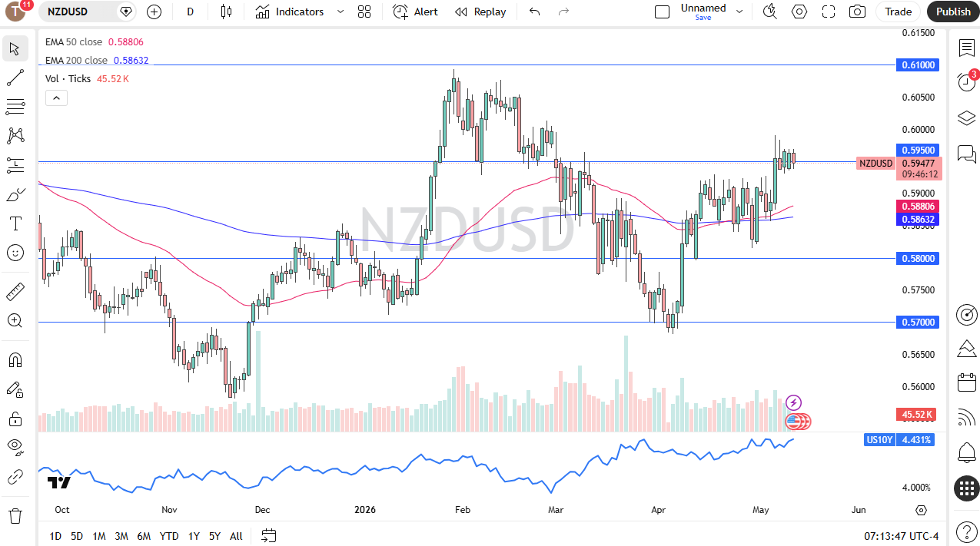Screen dimensions: 980x546
Task: Open indicator templates grid
Action: pyautogui.click(x=364, y=12)
